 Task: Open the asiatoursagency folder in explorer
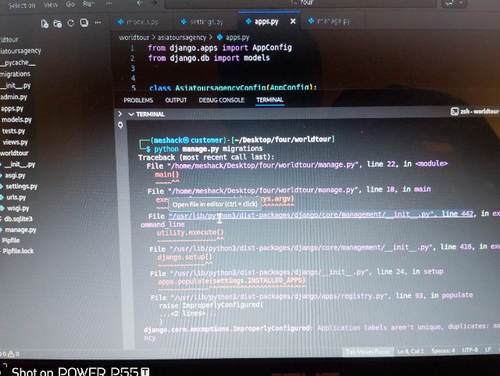pyautogui.click(x=21, y=51)
